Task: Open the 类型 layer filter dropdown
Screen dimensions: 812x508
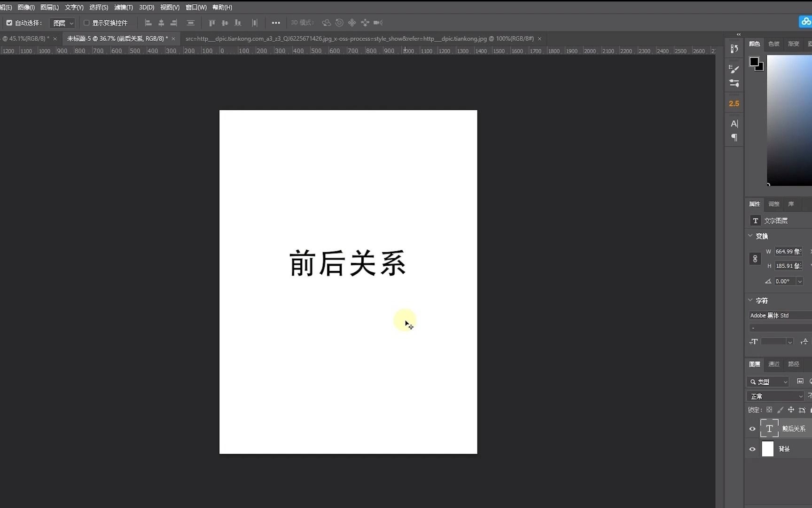Action: [768, 381]
